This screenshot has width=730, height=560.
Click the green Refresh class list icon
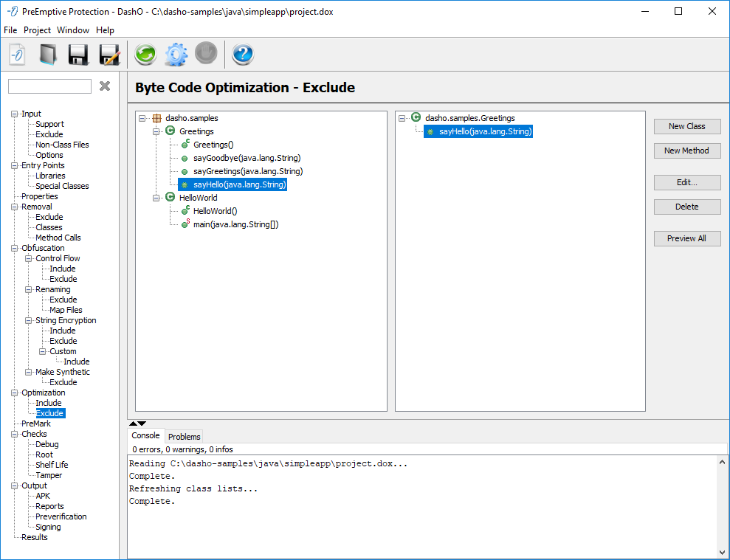(145, 55)
